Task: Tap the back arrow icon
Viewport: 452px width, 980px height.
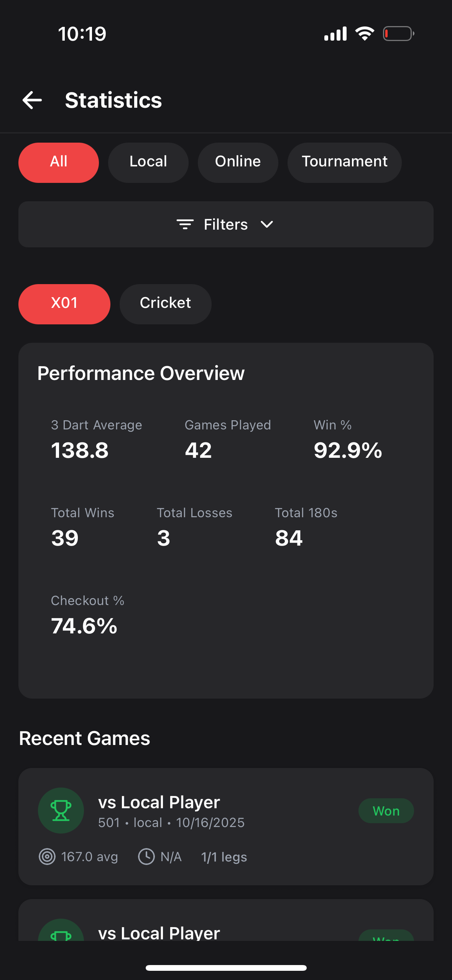Action: pos(32,100)
